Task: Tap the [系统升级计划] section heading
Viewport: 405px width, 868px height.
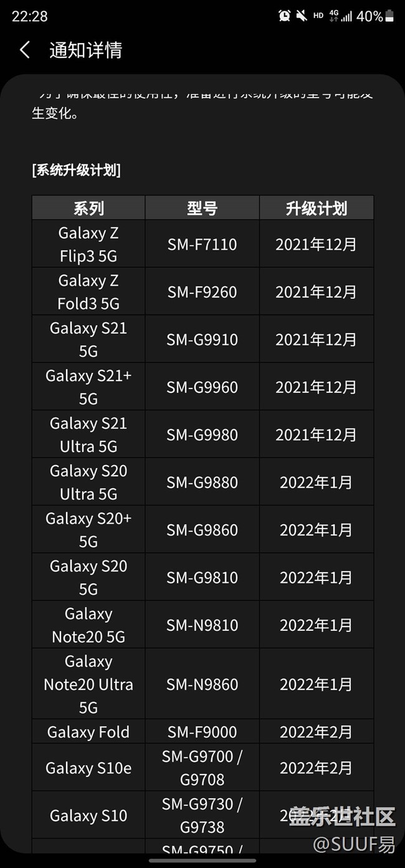Action: click(x=76, y=170)
